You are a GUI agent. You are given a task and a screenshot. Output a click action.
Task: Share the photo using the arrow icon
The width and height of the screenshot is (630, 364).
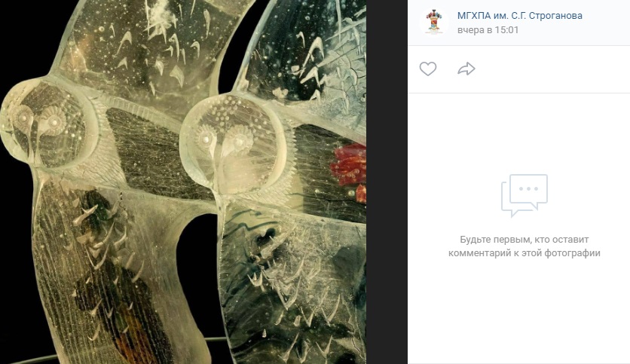pyautogui.click(x=466, y=69)
